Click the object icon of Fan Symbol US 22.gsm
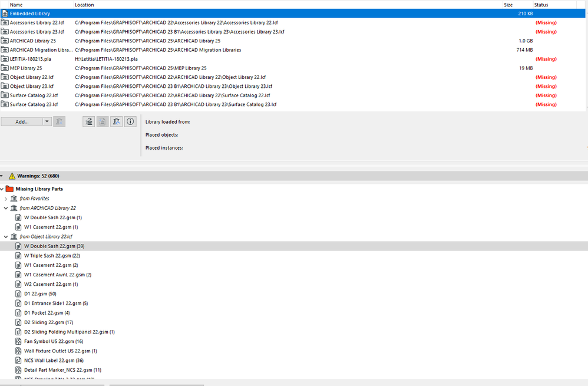The width and height of the screenshot is (588, 386). point(18,341)
